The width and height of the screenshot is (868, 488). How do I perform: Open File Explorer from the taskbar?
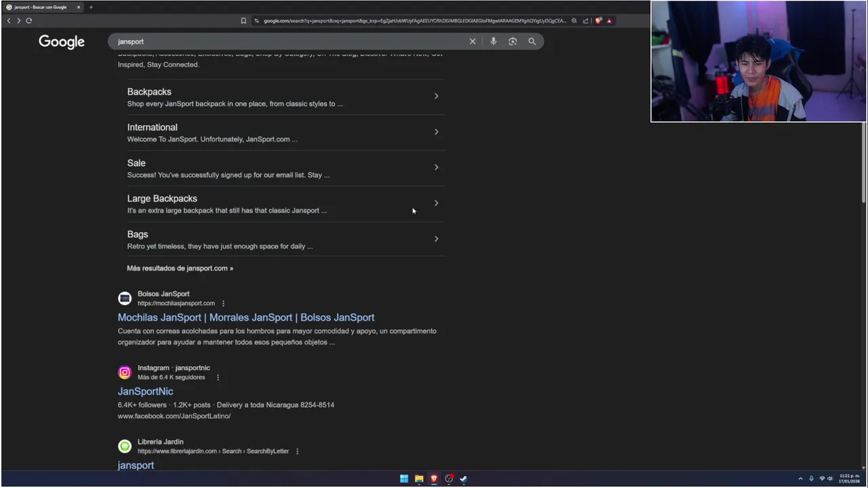(x=419, y=479)
